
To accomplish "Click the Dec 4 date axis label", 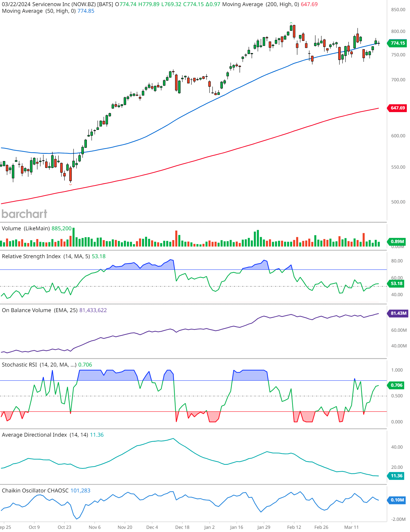I will pyautogui.click(x=152, y=527).
